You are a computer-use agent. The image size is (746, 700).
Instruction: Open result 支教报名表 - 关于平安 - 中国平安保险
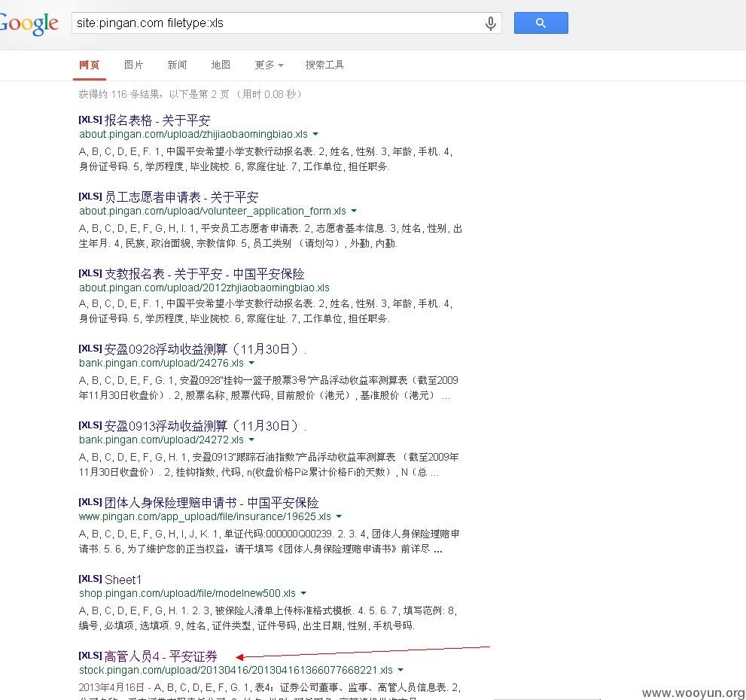[x=204, y=274]
